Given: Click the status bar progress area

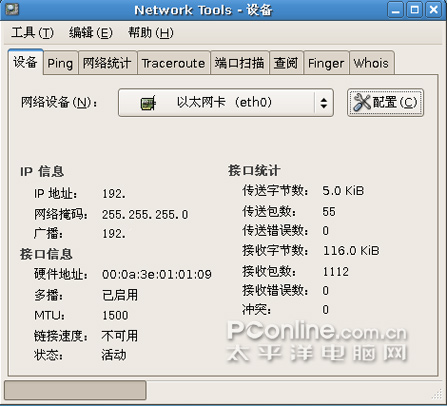Looking at the screenshot, I should (x=75, y=390).
